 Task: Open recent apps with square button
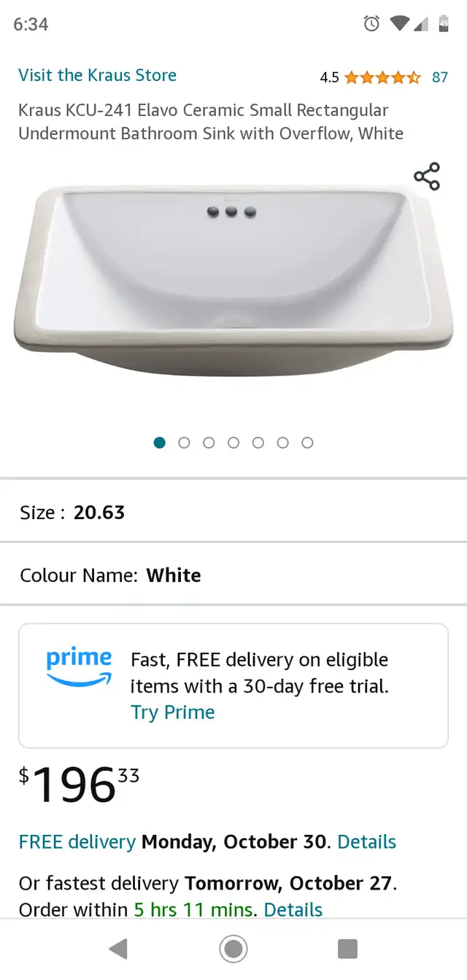(347, 949)
